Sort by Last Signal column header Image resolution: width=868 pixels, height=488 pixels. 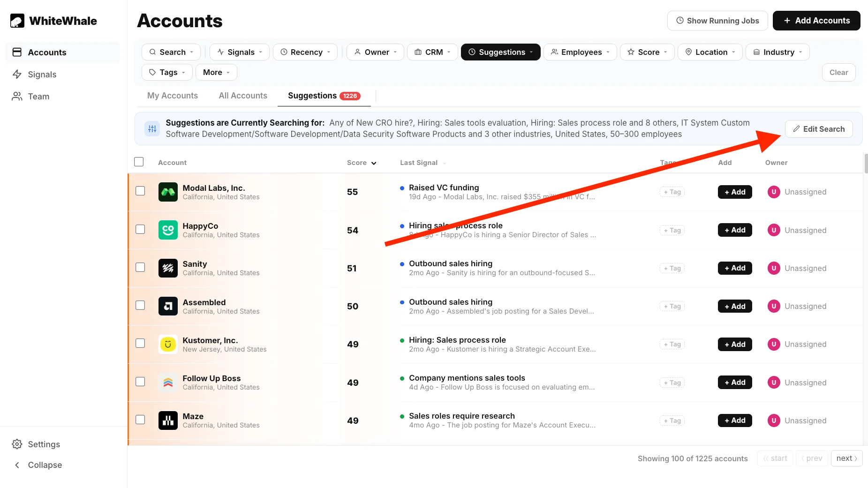point(423,163)
